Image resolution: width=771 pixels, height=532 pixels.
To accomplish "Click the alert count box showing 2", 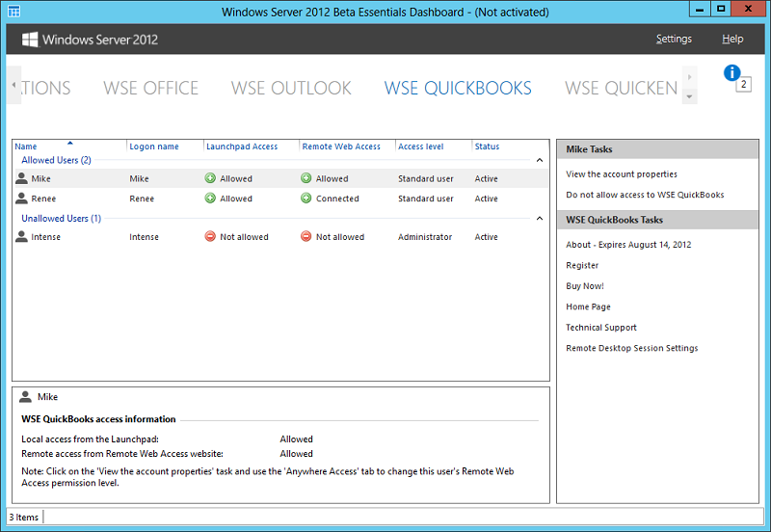I will click(743, 84).
